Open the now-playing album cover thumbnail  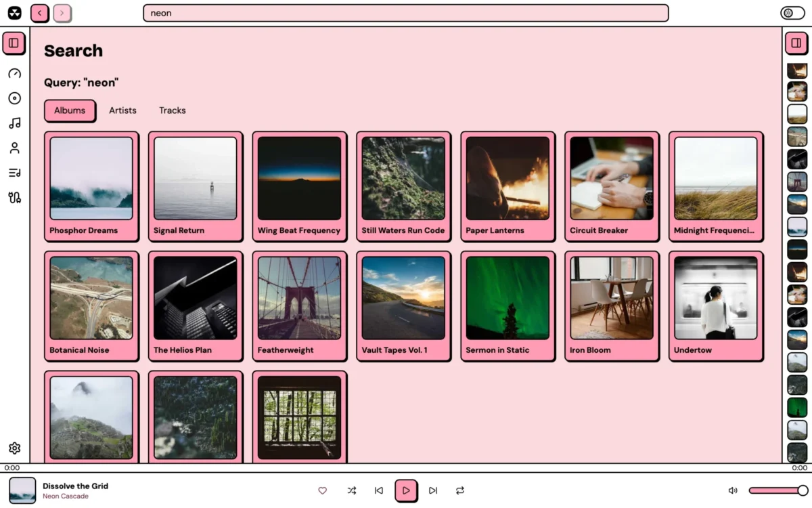pyautogui.click(x=22, y=490)
